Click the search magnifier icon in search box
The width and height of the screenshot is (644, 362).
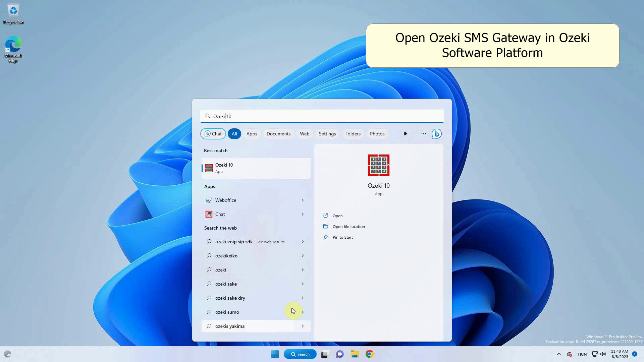208,116
